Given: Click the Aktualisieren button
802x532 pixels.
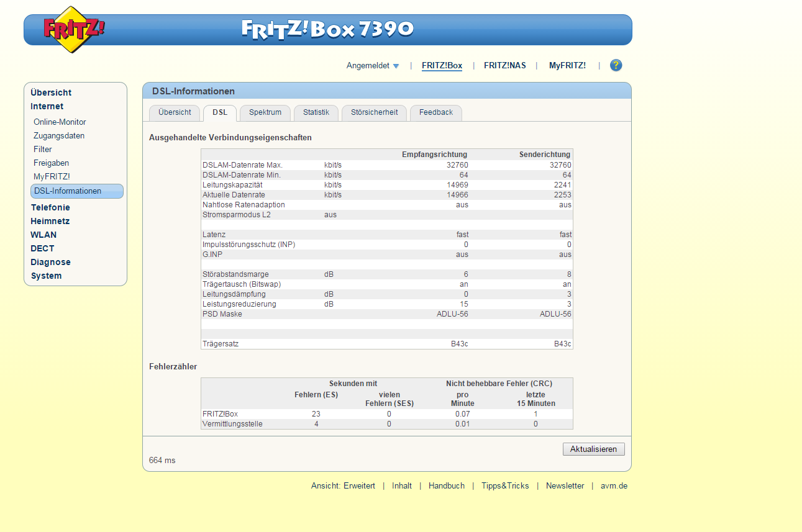Looking at the screenshot, I should (x=594, y=449).
